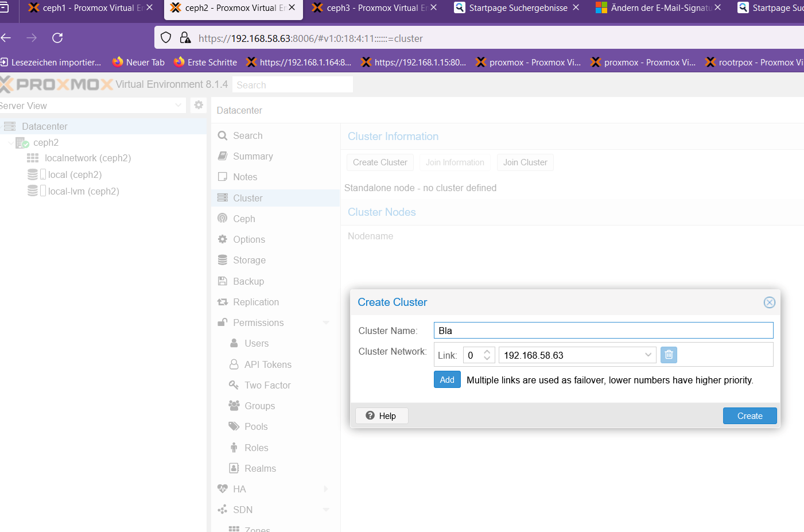Click the Replication arrows icon

click(x=223, y=302)
